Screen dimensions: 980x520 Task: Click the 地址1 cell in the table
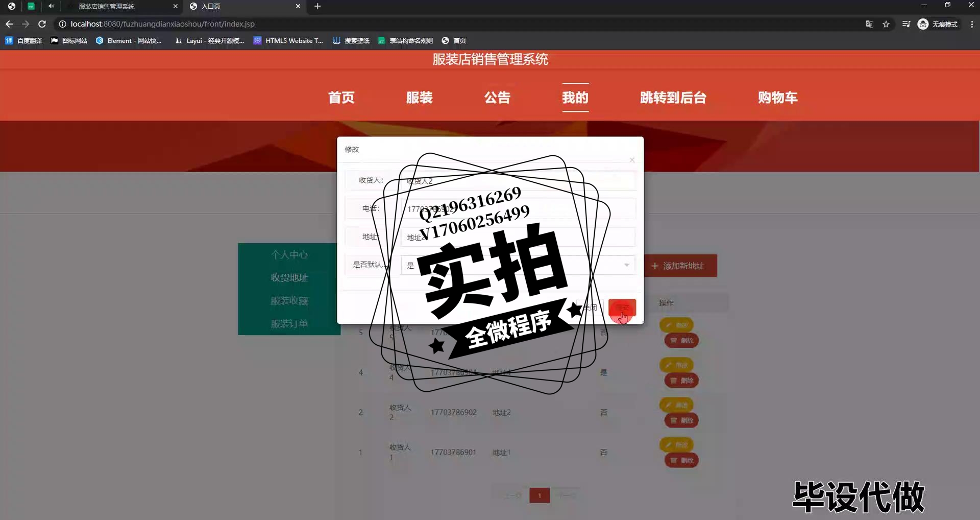tap(501, 452)
